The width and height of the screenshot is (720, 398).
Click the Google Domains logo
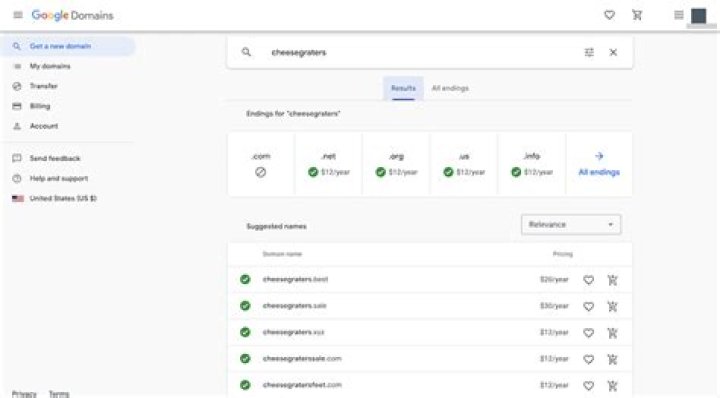tap(72, 15)
